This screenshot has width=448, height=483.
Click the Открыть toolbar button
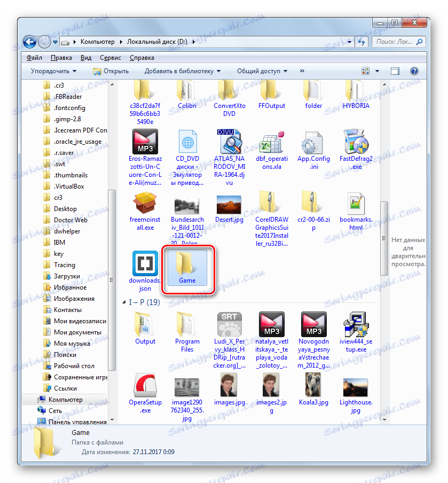[111, 71]
